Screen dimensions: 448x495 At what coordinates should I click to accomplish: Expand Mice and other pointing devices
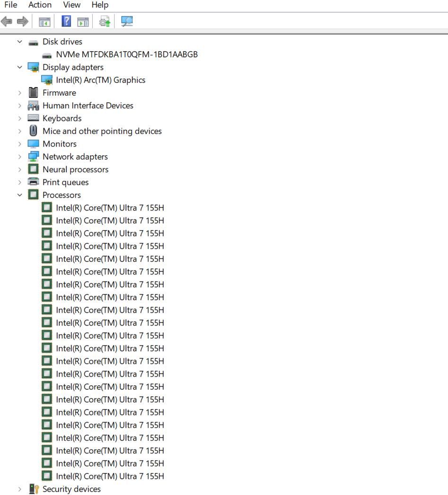(20, 131)
